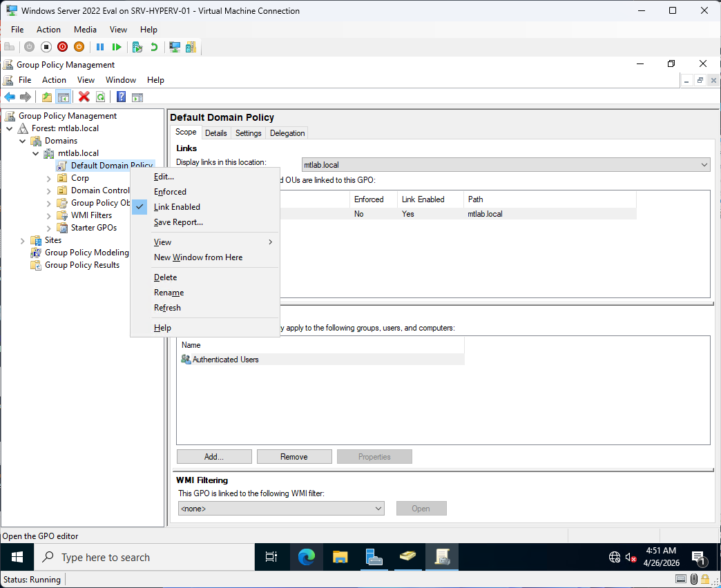The width and height of the screenshot is (721, 588).
Task: Click Path column header
Action: [550, 199]
